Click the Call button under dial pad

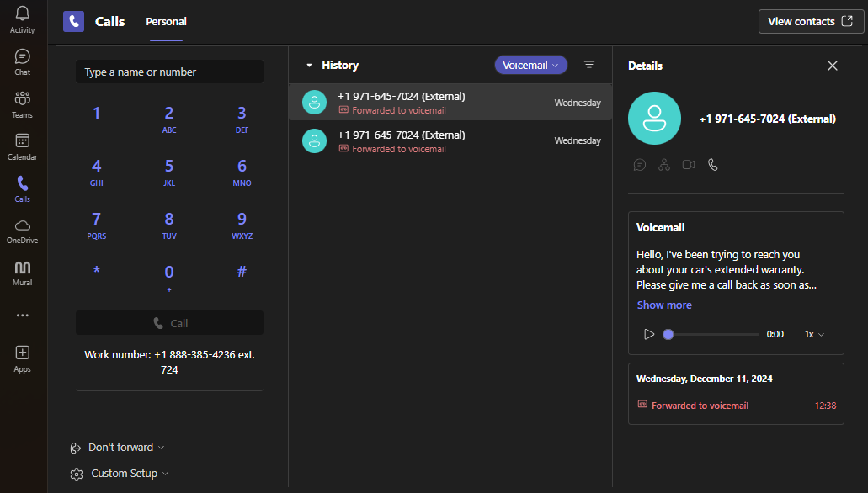coord(169,323)
